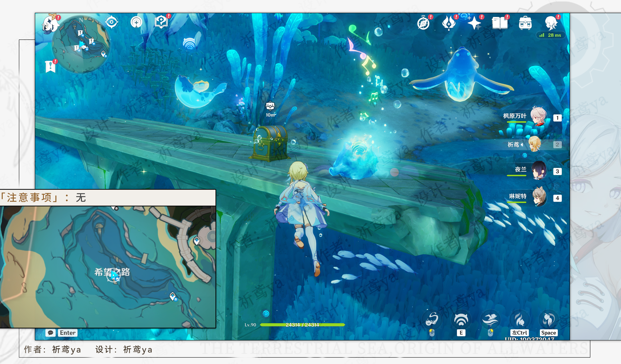Image resolution: width=621 pixels, height=364 pixels.
Task: Open the adventurer compass icon
Action: click(x=424, y=24)
